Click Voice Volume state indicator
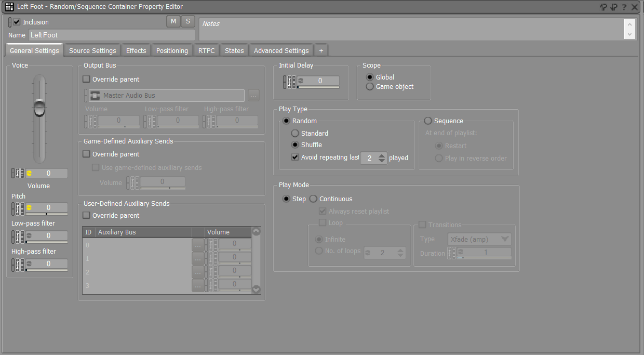This screenshot has height=355, width=644. click(22, 173)
